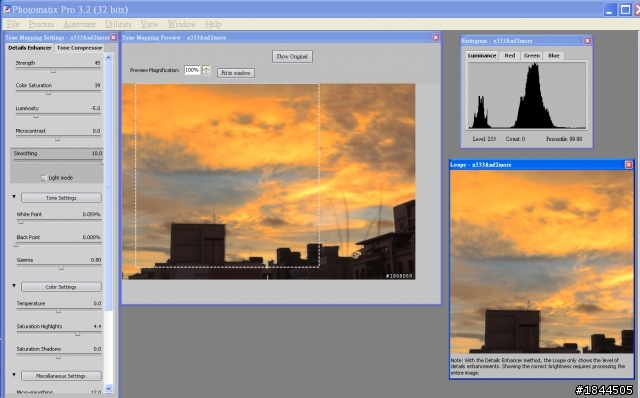
Task: Select the Blue histogram tab
Action: point(554,56)
